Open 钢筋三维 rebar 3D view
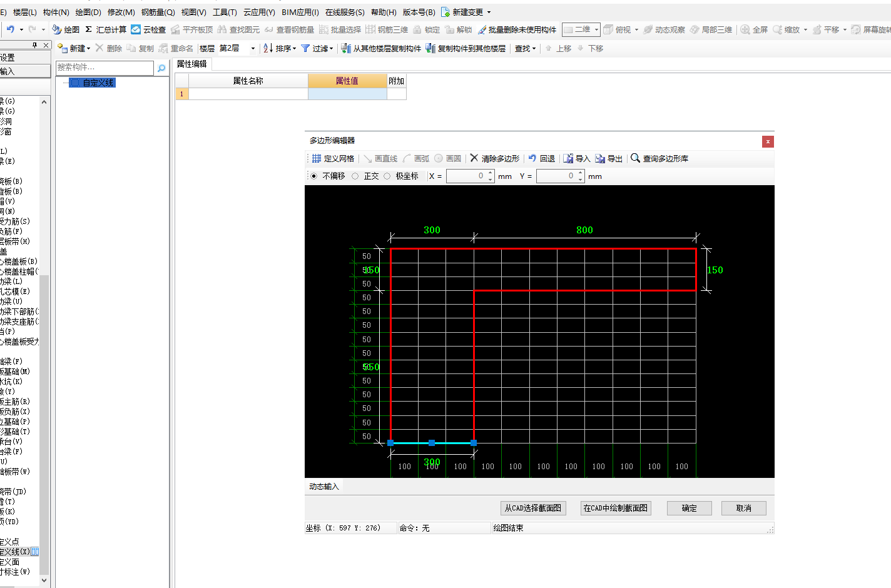 (x=387, y=29)
